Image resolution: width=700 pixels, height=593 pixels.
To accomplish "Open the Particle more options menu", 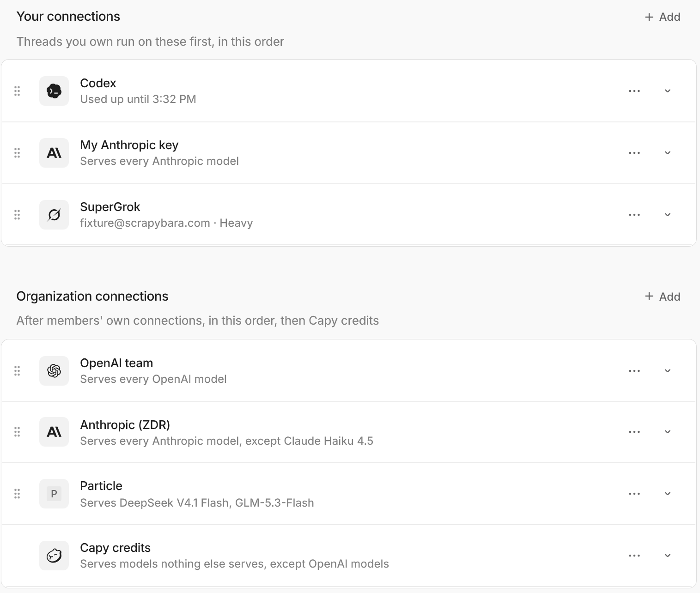I will 634,494.
